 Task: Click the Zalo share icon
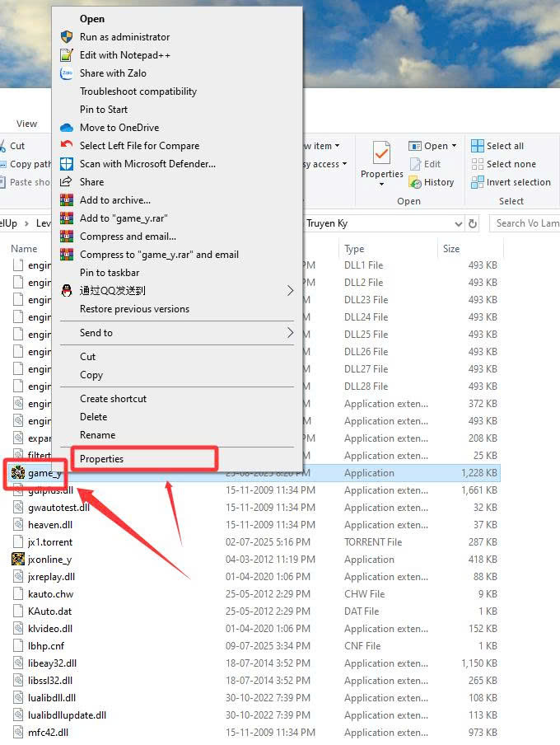coord(67,73)
